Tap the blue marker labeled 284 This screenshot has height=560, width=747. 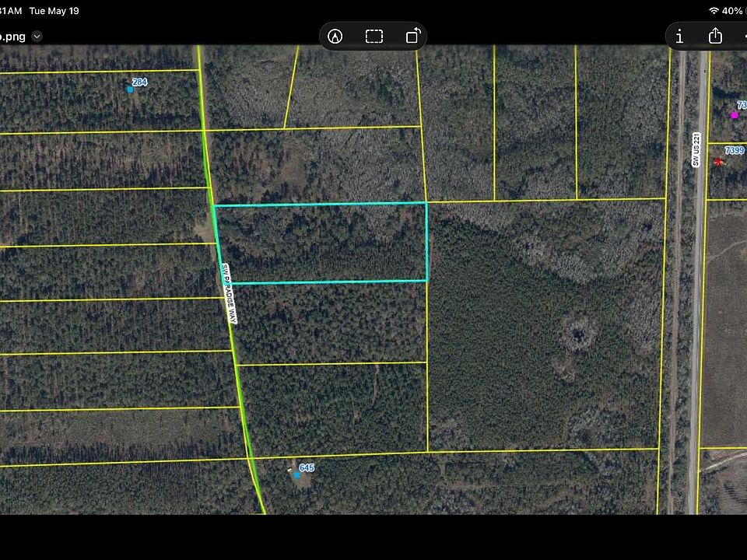point(130,89)
